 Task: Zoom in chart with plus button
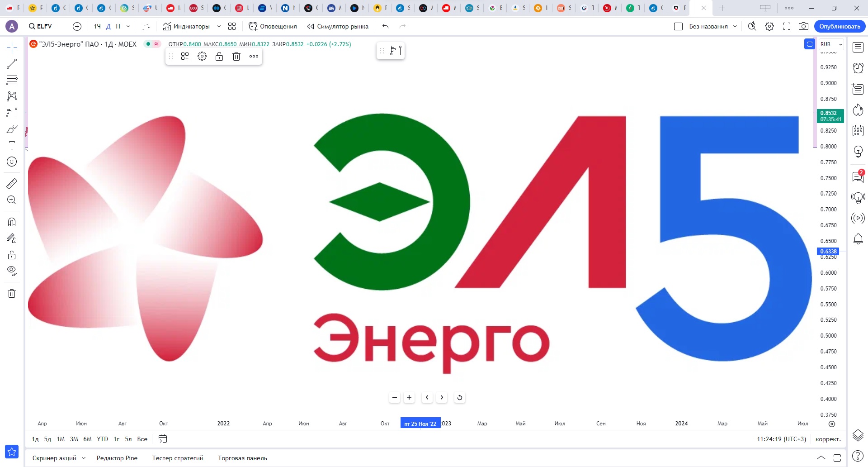[x=409, y=397]
